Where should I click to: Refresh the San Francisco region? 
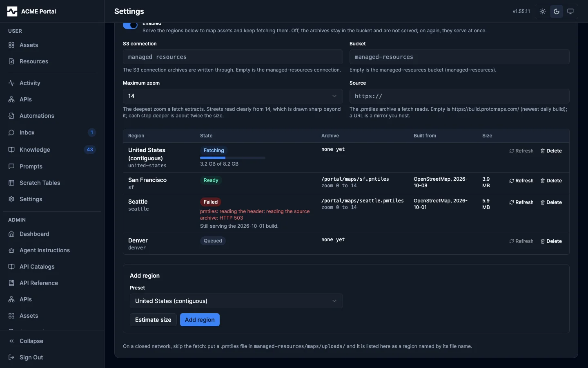(x=521, y=181)
